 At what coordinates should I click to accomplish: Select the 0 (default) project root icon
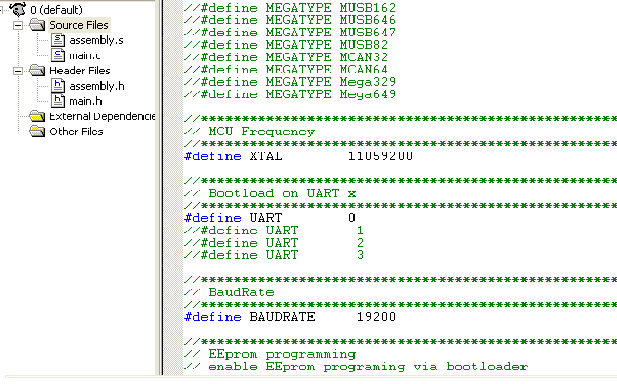(18, 9)
